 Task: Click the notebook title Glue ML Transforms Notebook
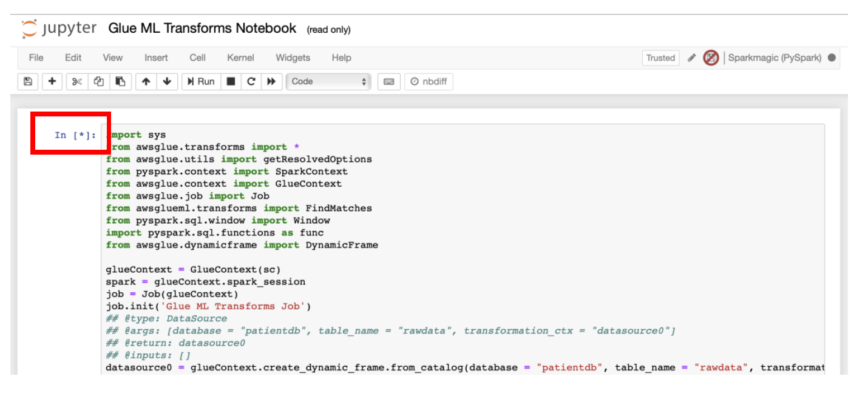[x=202, y=28]
